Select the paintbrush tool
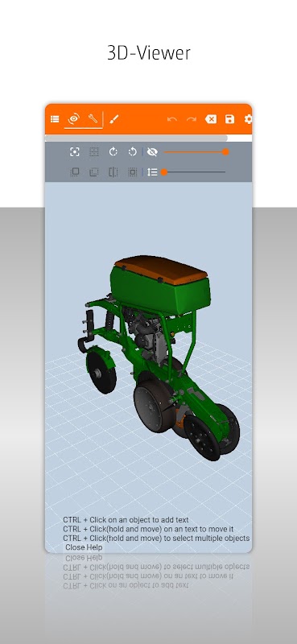This screenshot has width=297, height=644. pos(114,119)
